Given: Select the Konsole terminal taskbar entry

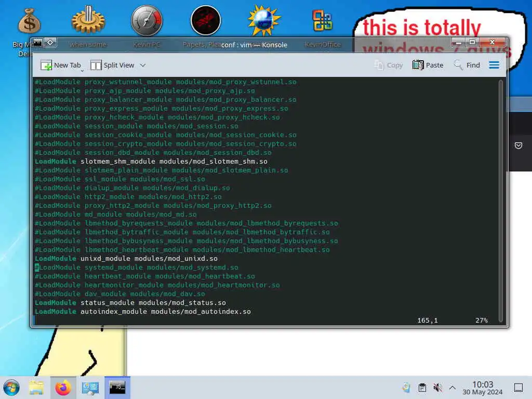Looking at the screenshot, I should 117,388.
